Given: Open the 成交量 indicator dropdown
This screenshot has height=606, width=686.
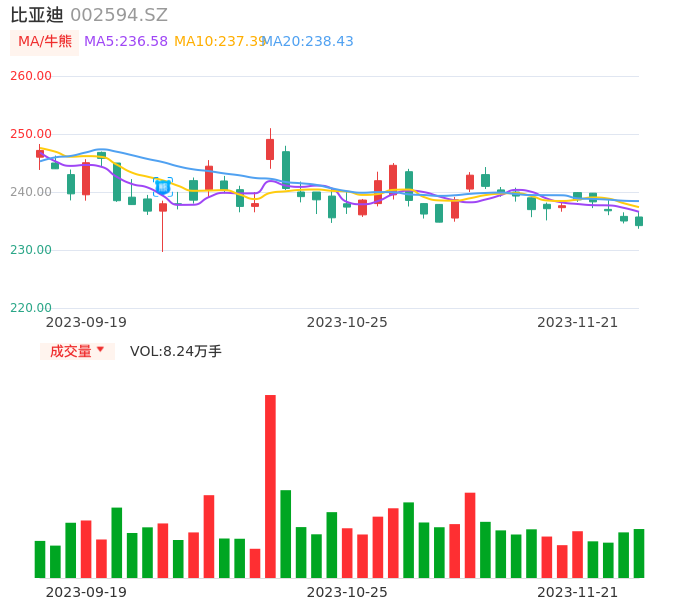Looking at the screenshot, I should coord(77,351).
